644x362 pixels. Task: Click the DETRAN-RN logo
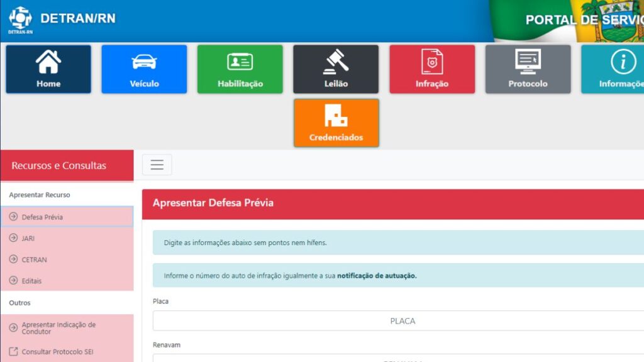click(x=20, y=19)
